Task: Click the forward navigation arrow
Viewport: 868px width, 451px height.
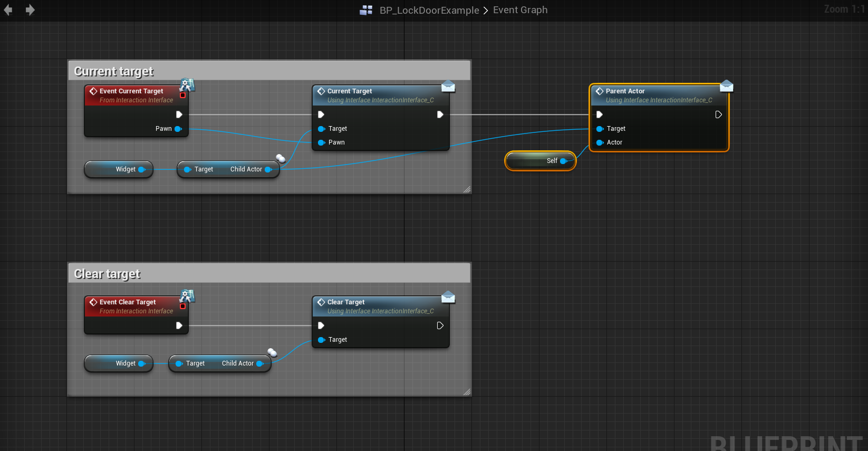Action: tap(30, 10)
